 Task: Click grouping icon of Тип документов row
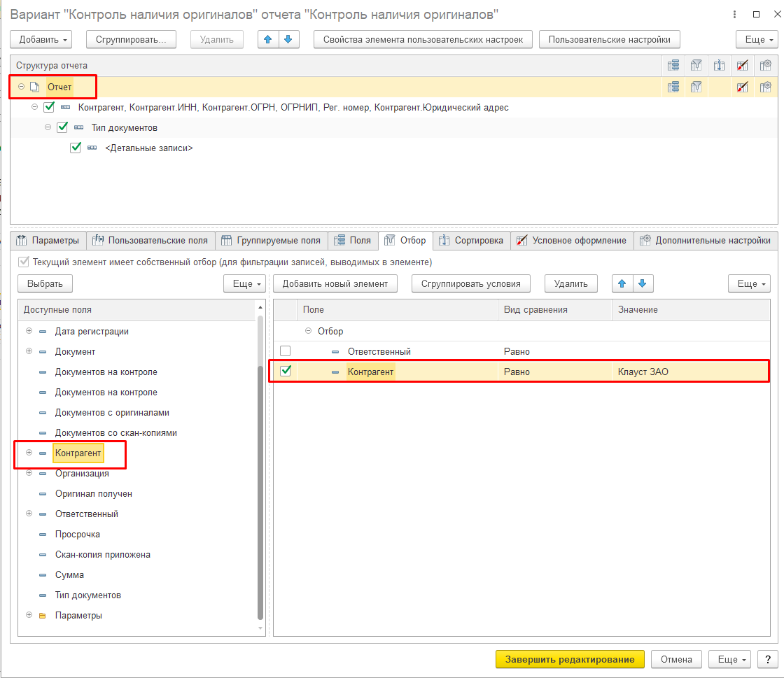tap(78, 127)
